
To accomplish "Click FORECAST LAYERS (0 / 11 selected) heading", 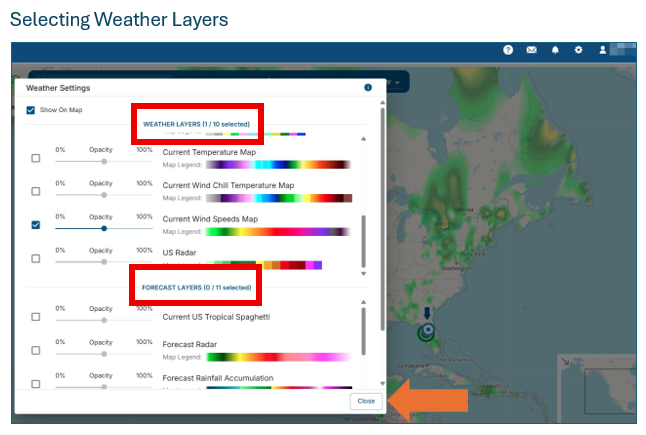I will pyautogui.click(x=197, y=288).
